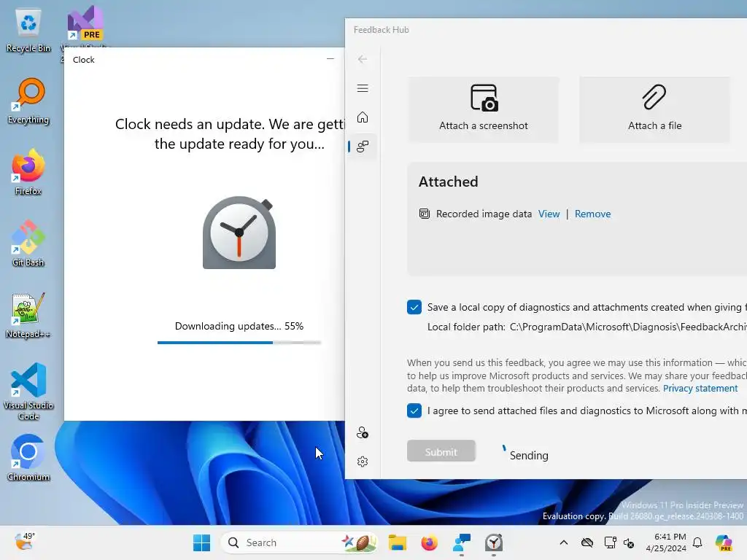Switch to Feedback Hub taskbar icon

(461, 542)
